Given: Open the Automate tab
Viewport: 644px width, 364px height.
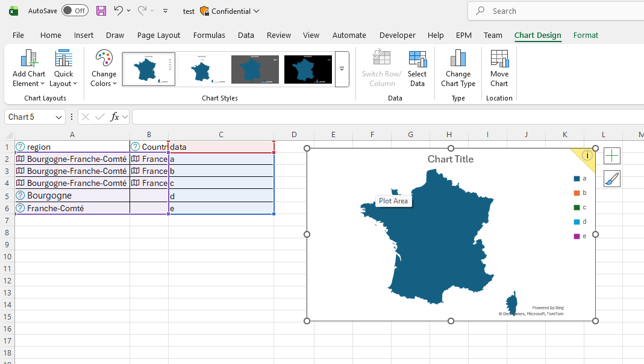Looking at the screenshot, I should (x=349, y=35).
